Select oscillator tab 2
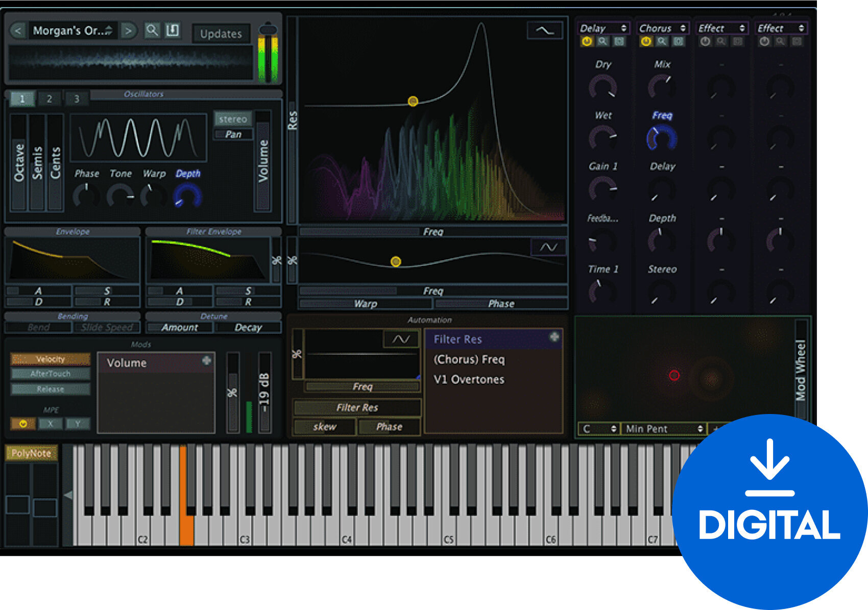Viewport: 868px width, 610px height. point(50,99)
